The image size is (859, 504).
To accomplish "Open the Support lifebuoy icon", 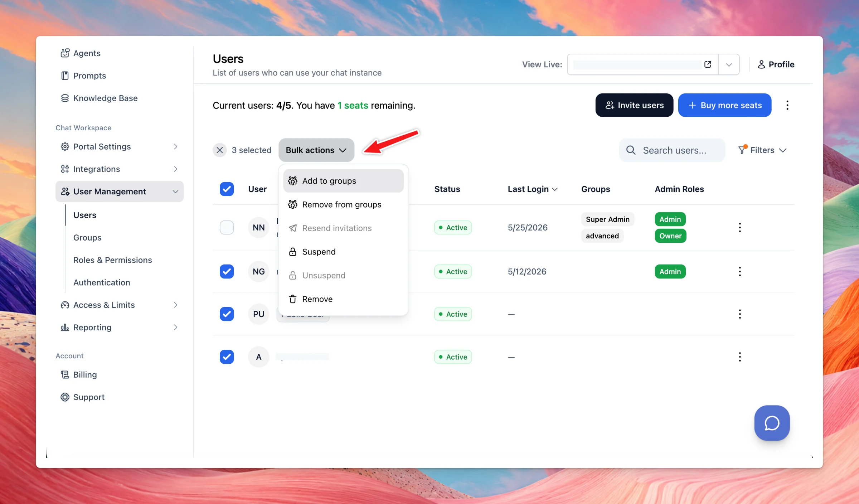I will (65, 397).
